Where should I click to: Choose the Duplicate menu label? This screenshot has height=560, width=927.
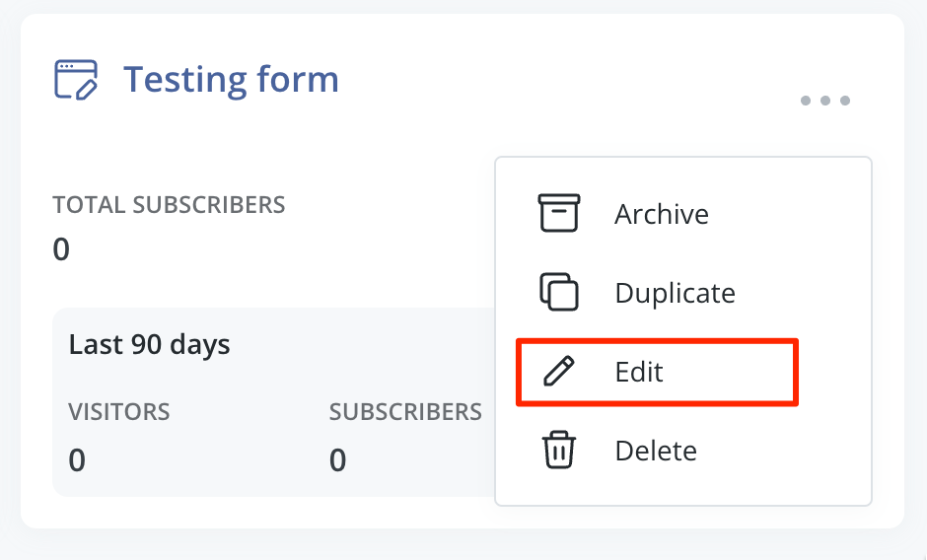click(x=675, y=293)
